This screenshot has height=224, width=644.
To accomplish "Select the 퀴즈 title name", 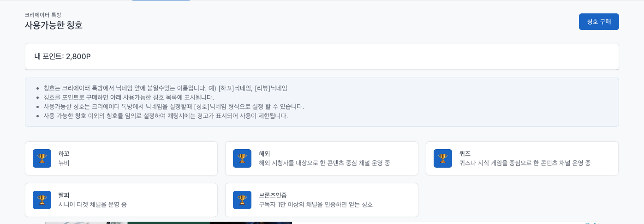I will coord(465,154).
